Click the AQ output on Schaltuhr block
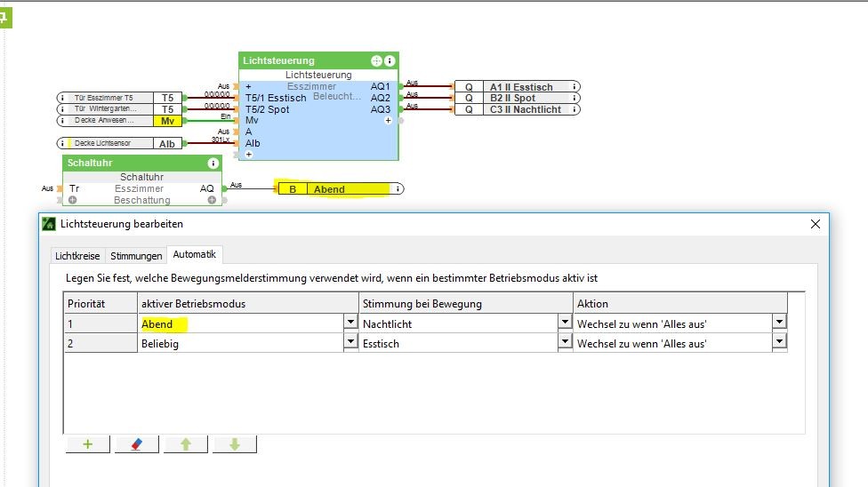Viewport: 868px width, 487px height. (x=206, y=188)
